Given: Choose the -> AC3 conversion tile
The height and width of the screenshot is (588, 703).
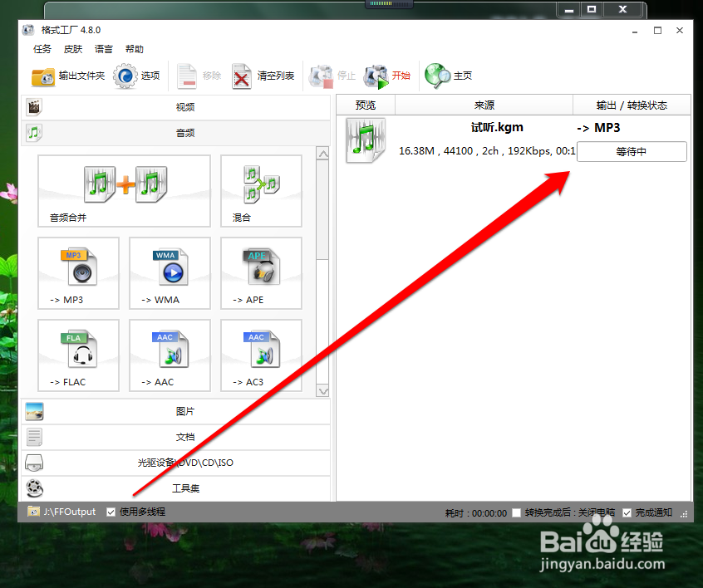Looking at the screenshot, I should coord(262,355).
